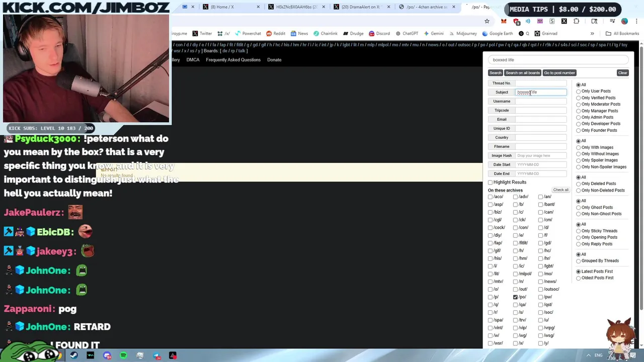Click the Date Start input field

(541, 164)
